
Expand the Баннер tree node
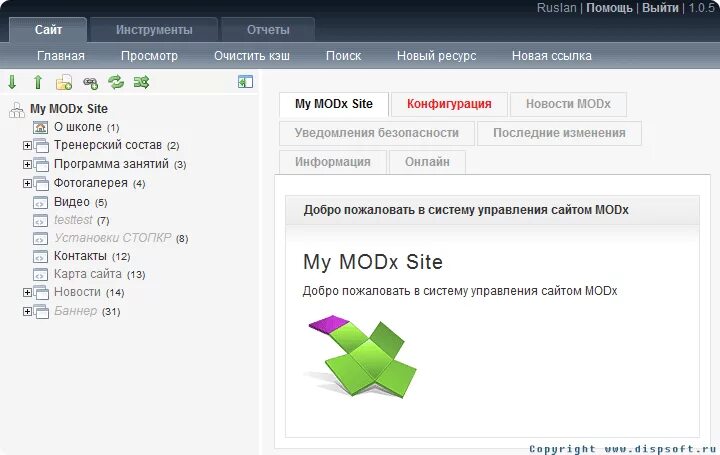coord(27,312)
